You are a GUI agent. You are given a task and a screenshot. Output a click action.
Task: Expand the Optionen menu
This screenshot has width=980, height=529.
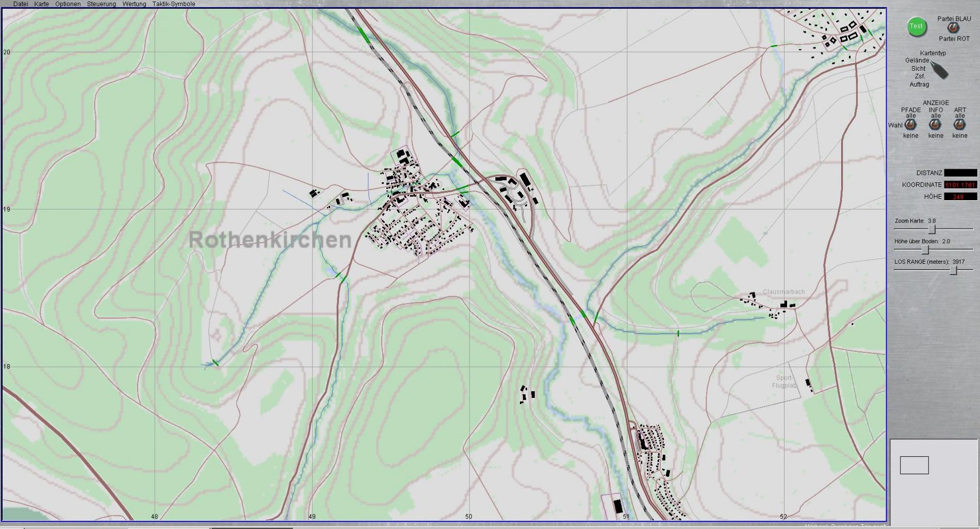click(68, 4)
